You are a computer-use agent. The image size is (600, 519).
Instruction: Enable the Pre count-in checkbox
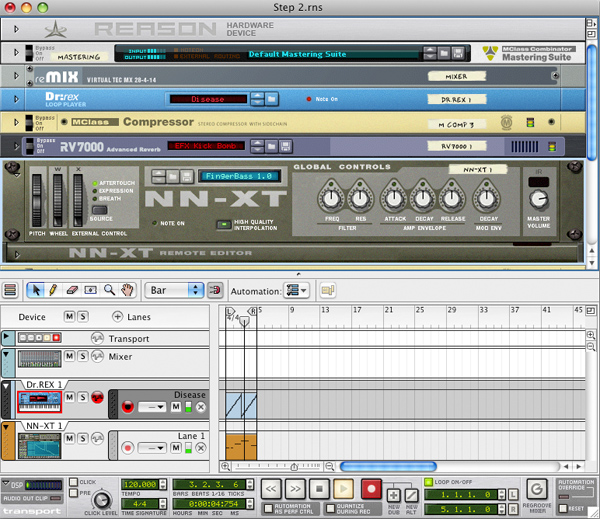73,493
